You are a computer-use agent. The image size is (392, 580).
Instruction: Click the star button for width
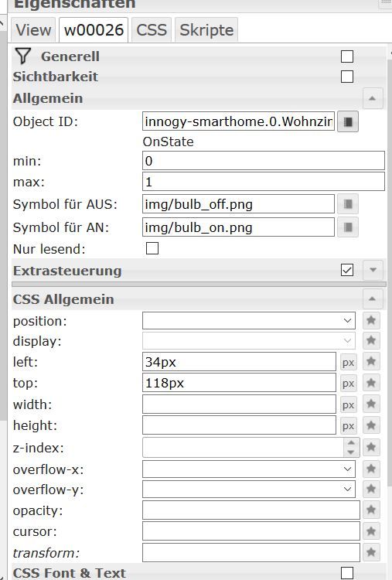tap(371, 404)
